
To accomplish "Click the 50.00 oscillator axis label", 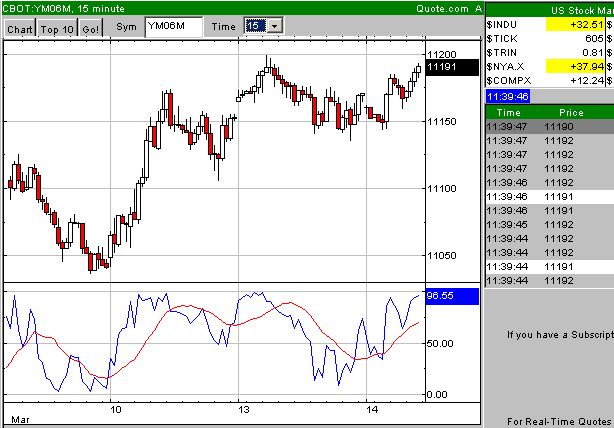I will pyautogui.click(x=440, y=344).
